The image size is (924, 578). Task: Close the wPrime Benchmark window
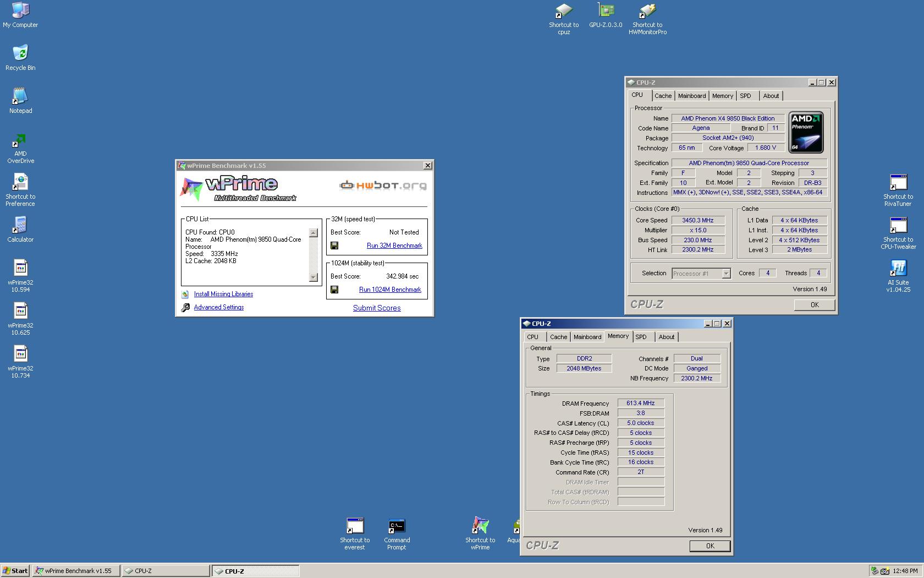(427, 166)
